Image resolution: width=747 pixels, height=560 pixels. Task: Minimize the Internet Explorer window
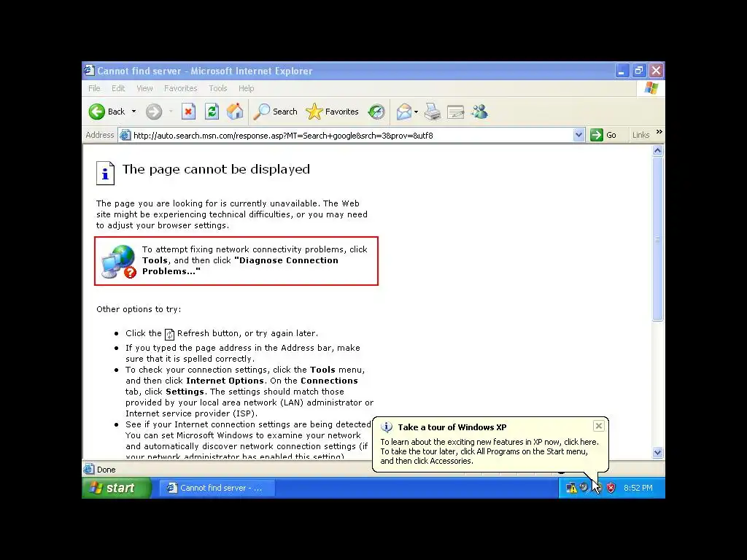(622, 71)
